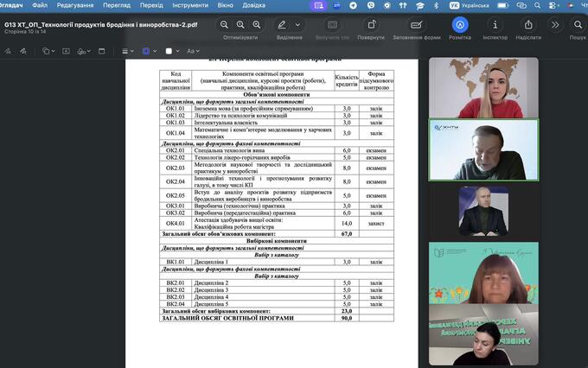Toggle the Інспектор panel
Screen dimensions: 588x368
click(x=495, y=25)
